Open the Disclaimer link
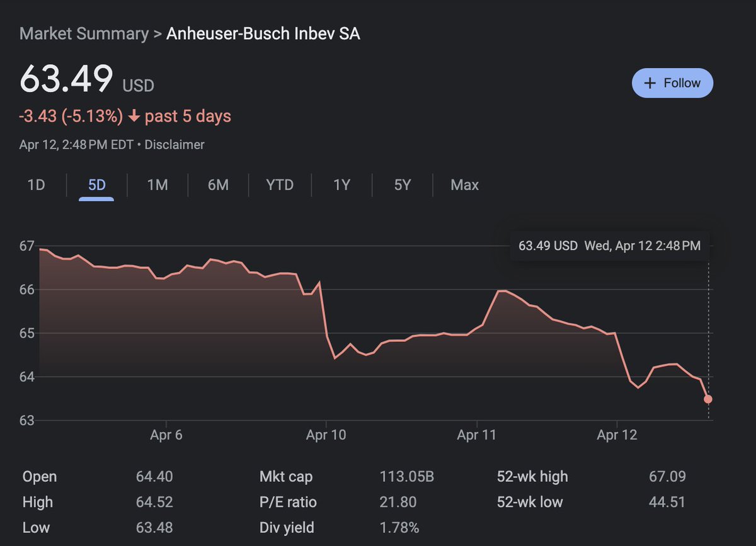Screen dimensions: 756x546 point(175,145)
